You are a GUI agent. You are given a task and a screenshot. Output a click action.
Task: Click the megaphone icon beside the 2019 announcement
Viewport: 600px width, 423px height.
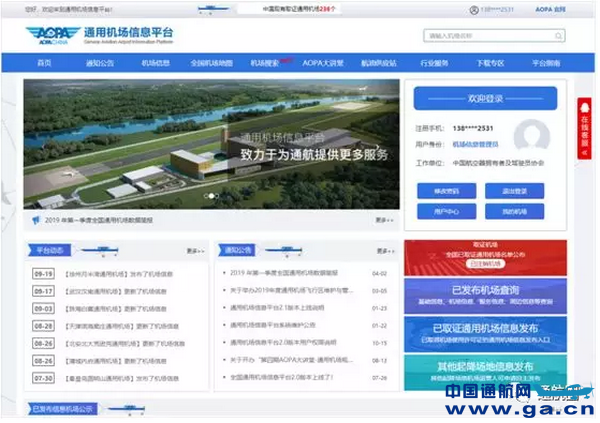point(36,219)
